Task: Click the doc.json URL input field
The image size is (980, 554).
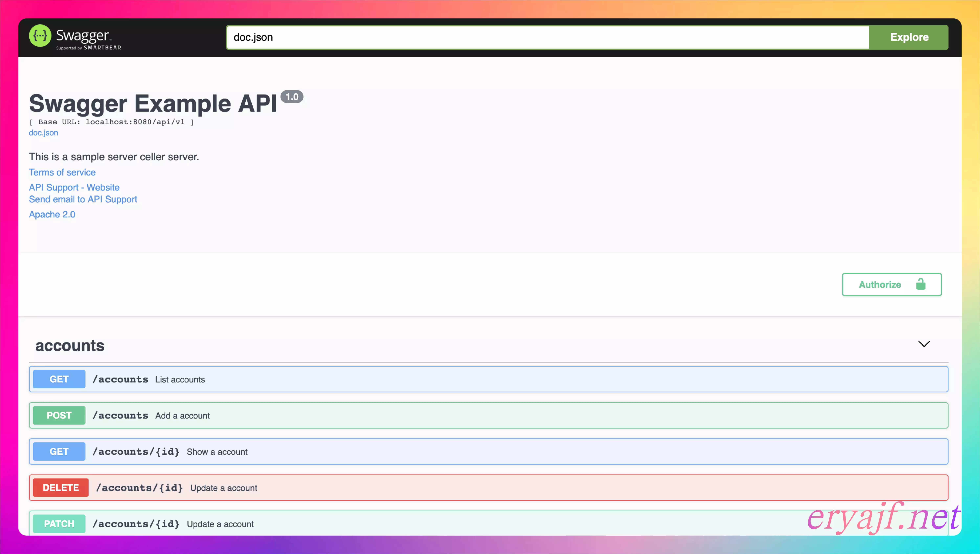Action: (547, 37)
